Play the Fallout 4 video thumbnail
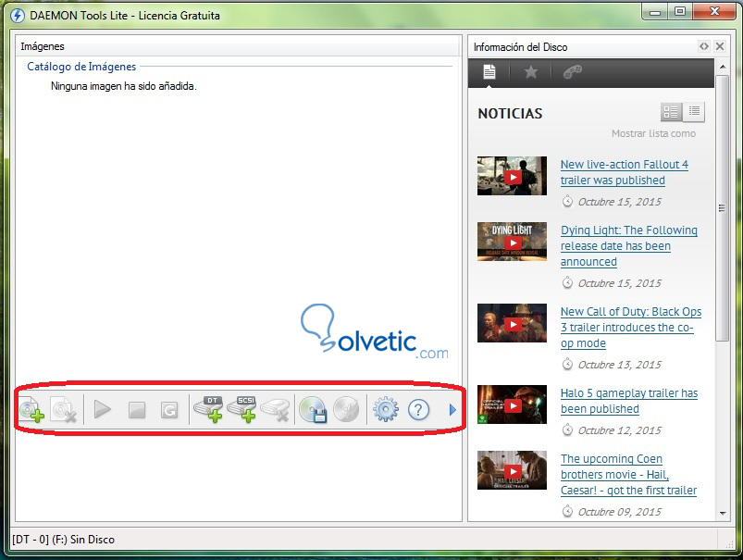 coord(513,177)
